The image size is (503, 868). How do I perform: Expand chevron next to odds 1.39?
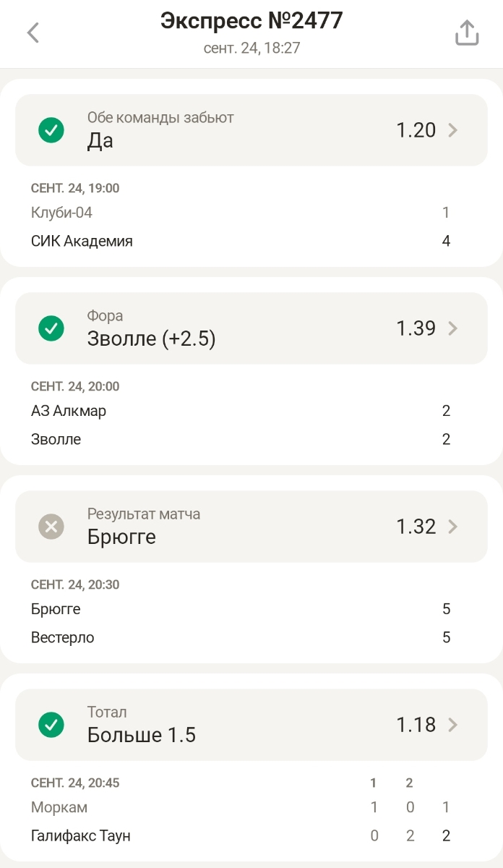pyautogui.click(x=453, y=328)
